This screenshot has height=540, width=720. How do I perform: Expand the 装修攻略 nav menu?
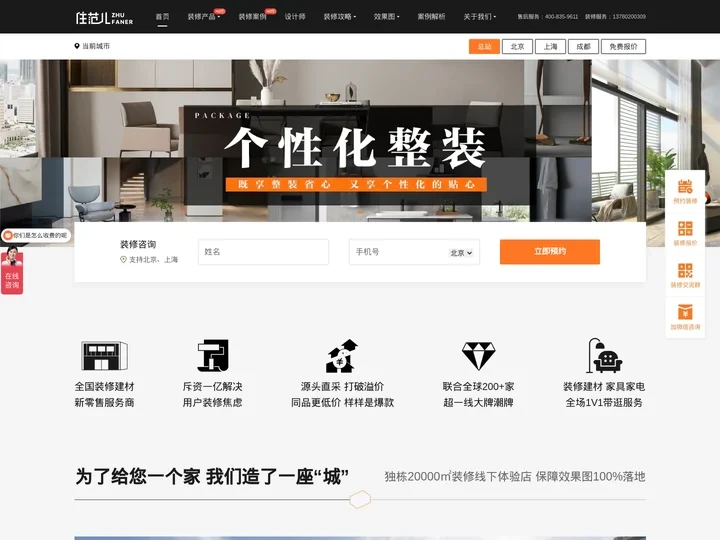tap(339, 17)
